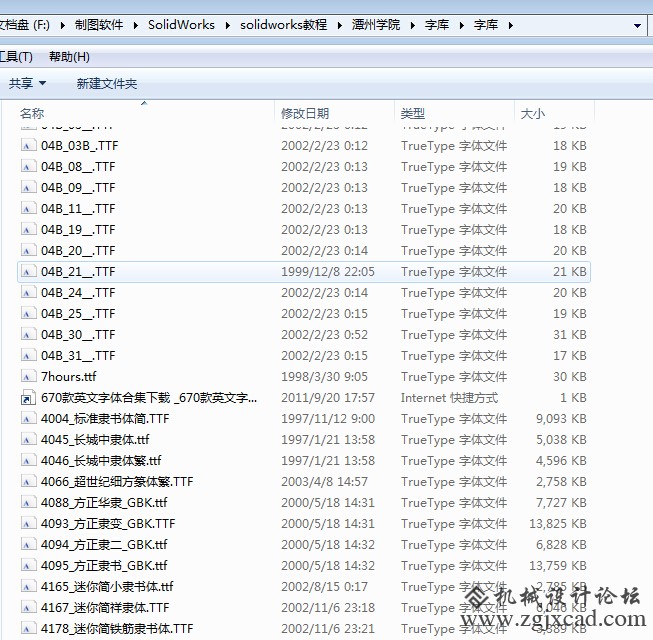The height and width of the screenshot is (640, 653).
Task: Navigate to 制图软件 in the breadcrumb
Action: 99,25
